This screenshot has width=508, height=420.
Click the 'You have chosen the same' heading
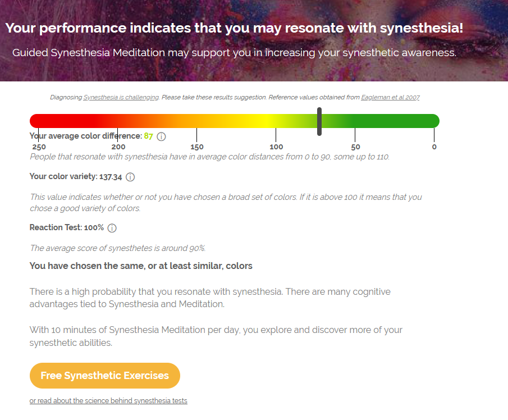(x=141, y=266)
